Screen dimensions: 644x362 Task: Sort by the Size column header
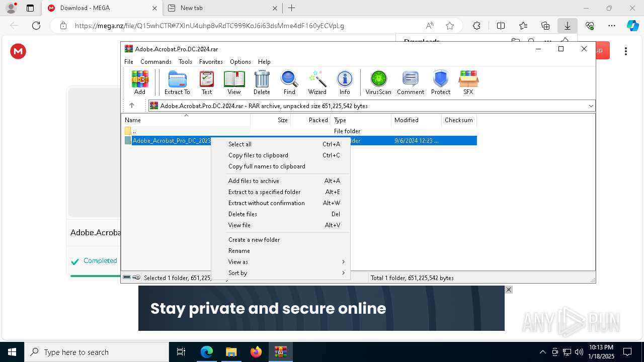(271, 120)
